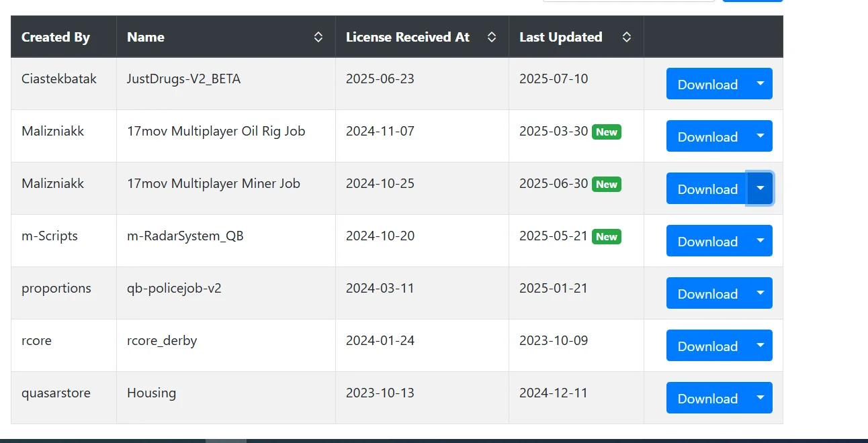Open download dropdown for Miner Job
The image size is (868, 443).
pos(760,189)
